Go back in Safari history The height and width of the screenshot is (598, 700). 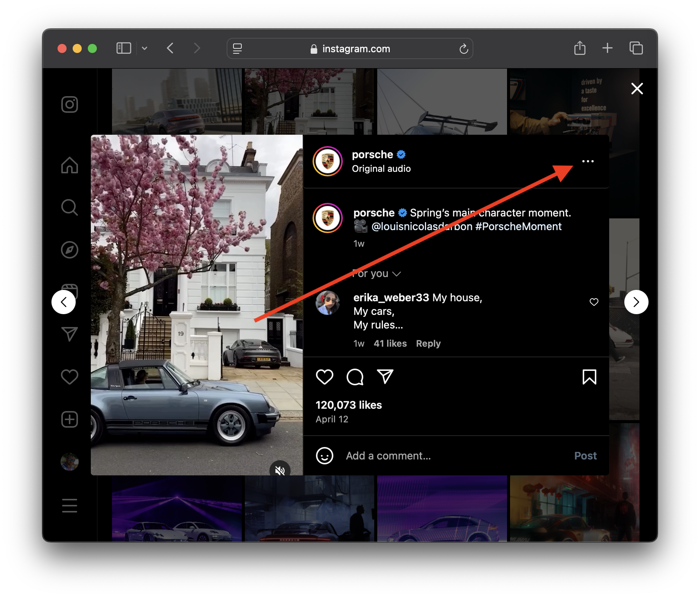click(170, 48)
